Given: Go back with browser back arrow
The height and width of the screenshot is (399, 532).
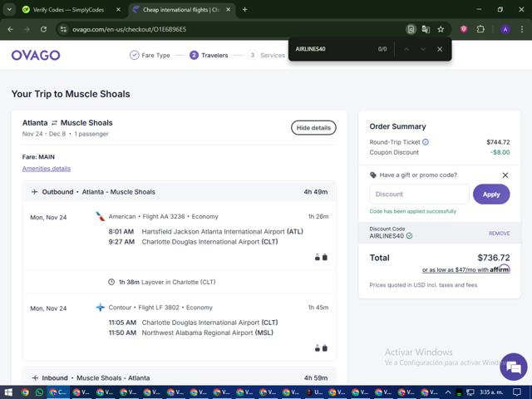Looking at the screenshot, I should click(x=11, y=30).
